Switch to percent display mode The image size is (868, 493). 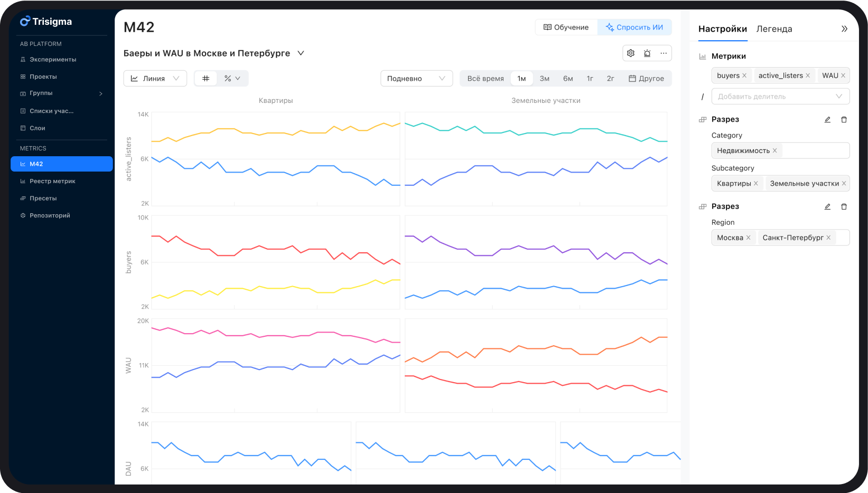coord(232,79)
